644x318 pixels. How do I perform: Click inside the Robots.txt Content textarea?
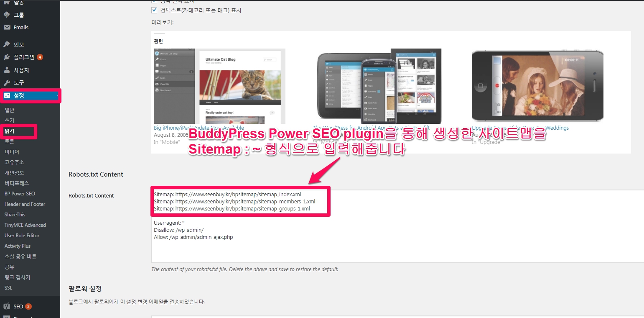tap(397, 247)
